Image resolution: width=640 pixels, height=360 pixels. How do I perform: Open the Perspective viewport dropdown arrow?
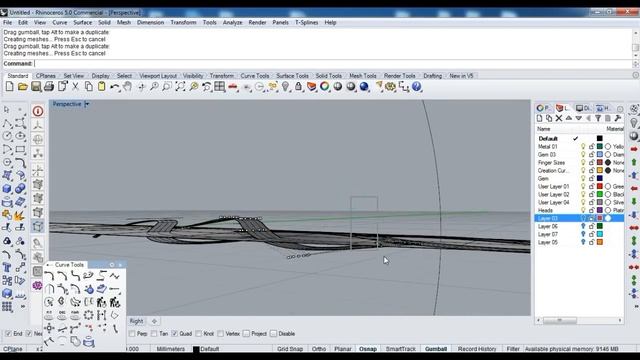click(87, 104)
